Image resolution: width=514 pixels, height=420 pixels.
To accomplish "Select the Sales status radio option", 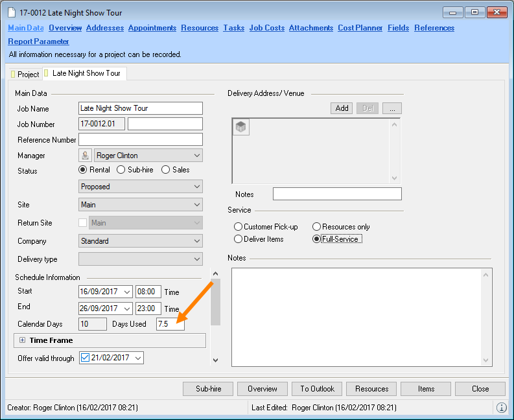I will 165,170.
